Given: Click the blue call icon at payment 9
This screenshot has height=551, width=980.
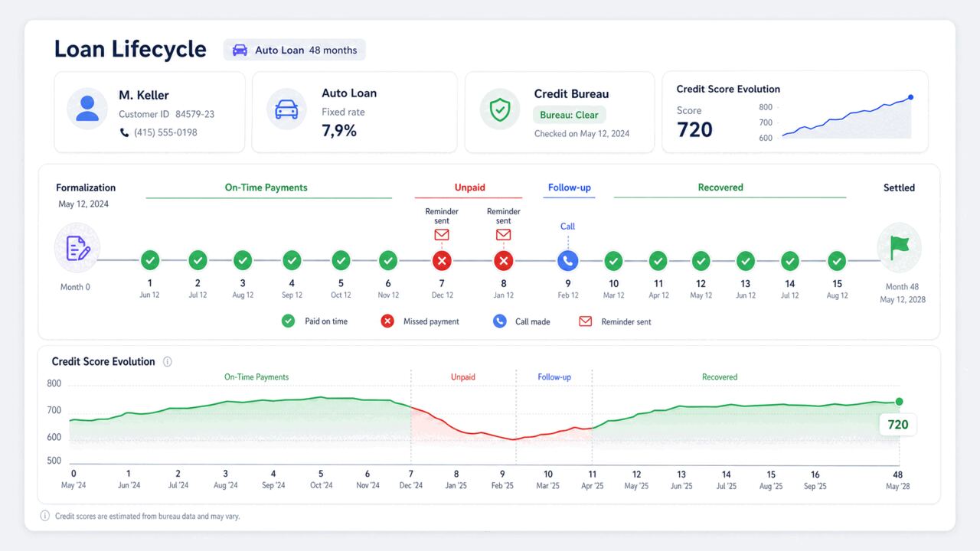Looking at the screenshot, I should click(x=567, y=261).
